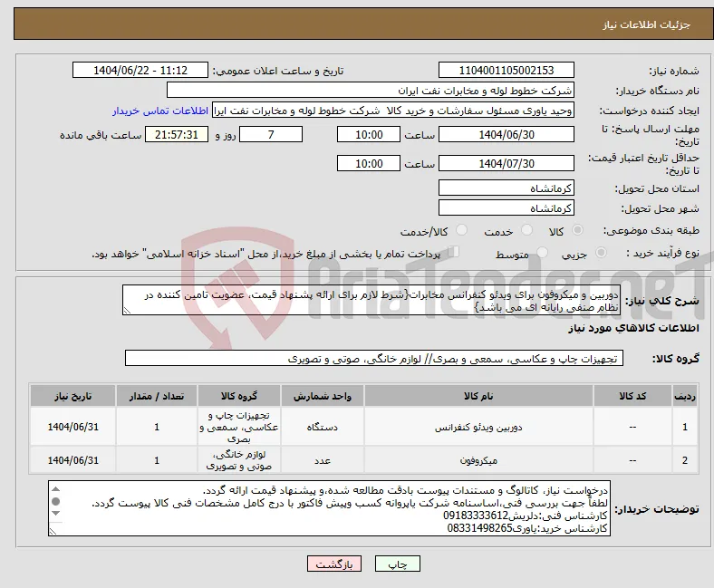714x588 pixels.
Task: Click the تعداد / مقدار column header
Action: (x=157, y=396)
